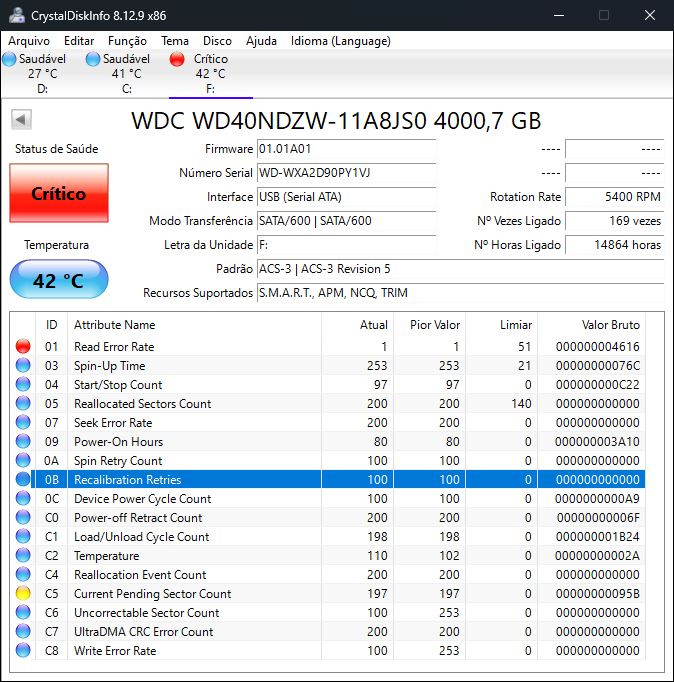Click the red Crítico health status button
Screen dimensions: 674x682
pos(59,193)
